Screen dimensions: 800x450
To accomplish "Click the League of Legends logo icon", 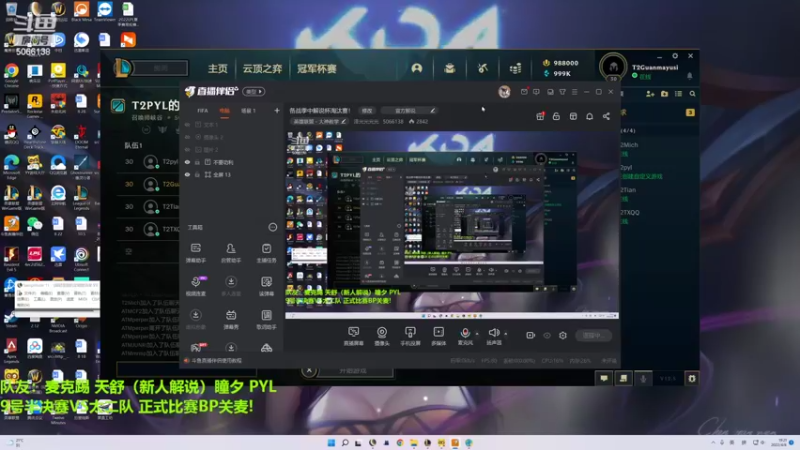I will pyautogui.click(x=122, y=68).
